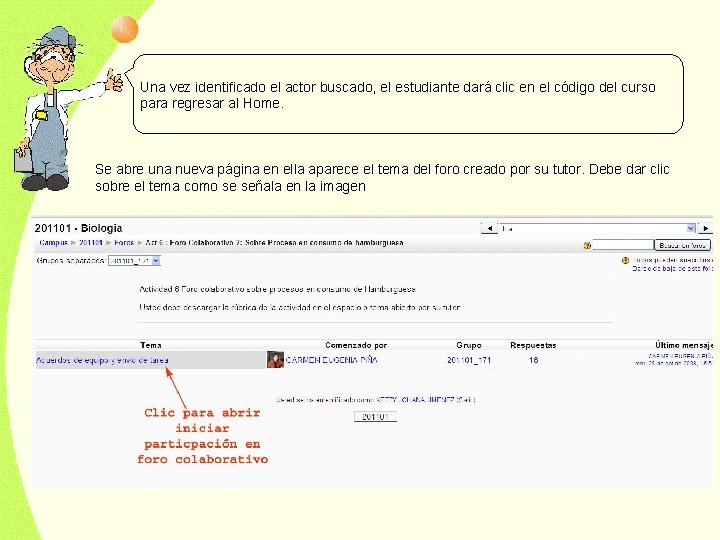Viewport: 720px width, 540px height.
Task: Click logged-in user name link in footer
Action: tap(415, 400)
